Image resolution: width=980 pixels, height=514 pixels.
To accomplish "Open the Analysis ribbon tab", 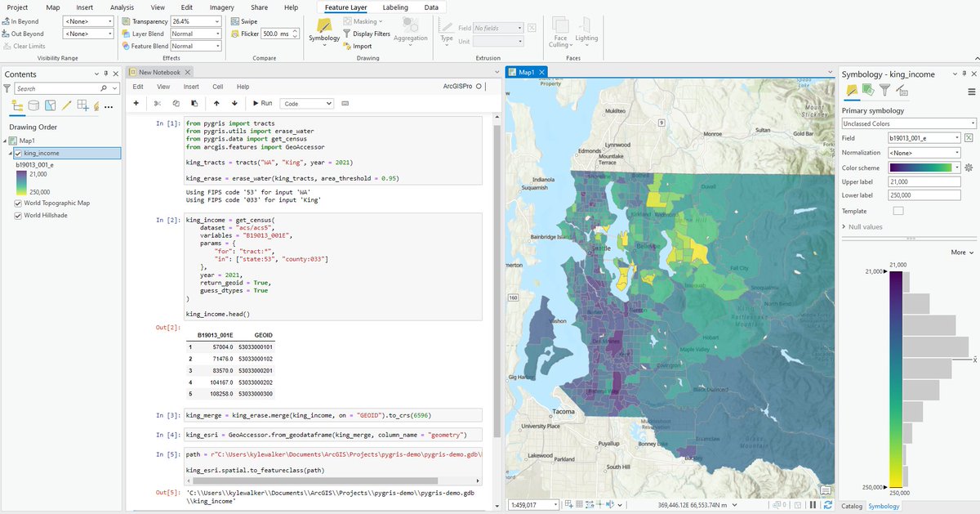I will [122, 7].
